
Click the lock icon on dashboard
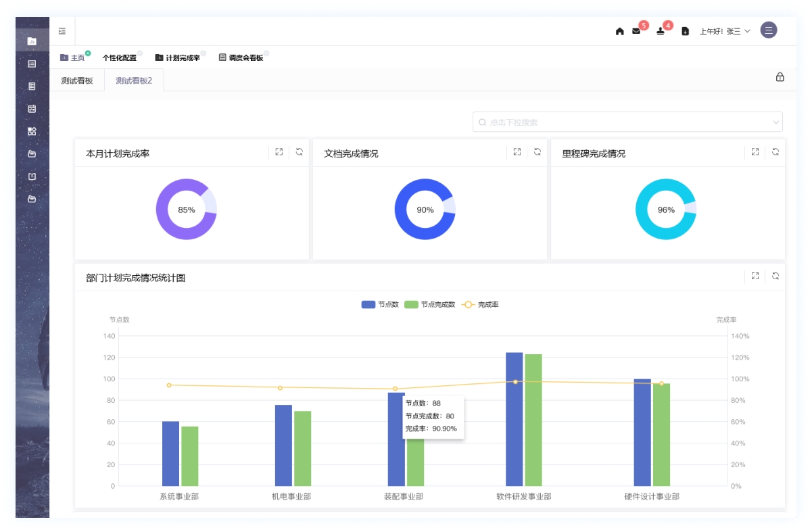pyautogui.click(x=780, y=78)
